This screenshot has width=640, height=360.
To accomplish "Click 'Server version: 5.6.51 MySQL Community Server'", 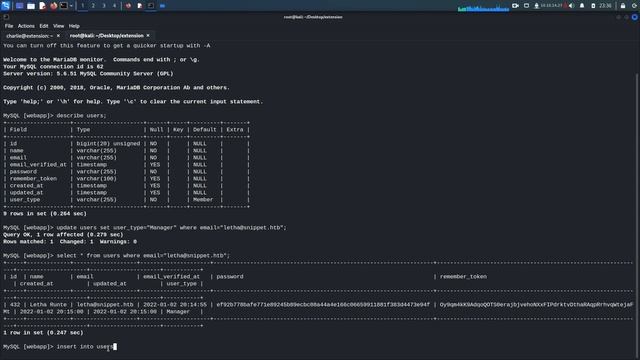I will click(x=88, y=73).
